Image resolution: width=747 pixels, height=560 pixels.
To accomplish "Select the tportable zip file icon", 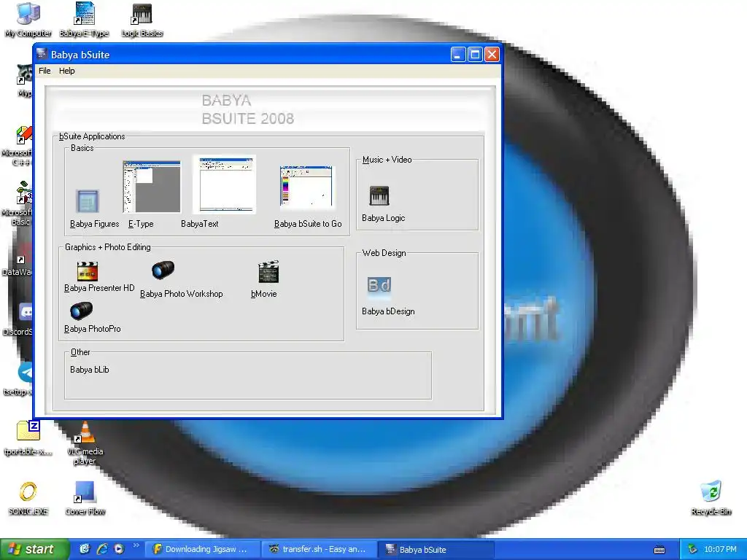I will [28, 438].
